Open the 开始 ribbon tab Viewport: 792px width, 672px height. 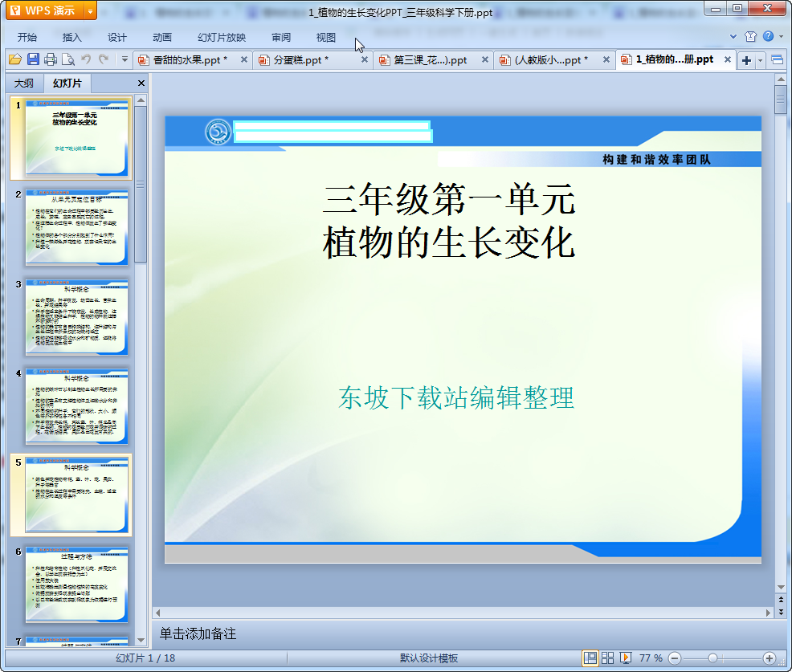point(27,38)
